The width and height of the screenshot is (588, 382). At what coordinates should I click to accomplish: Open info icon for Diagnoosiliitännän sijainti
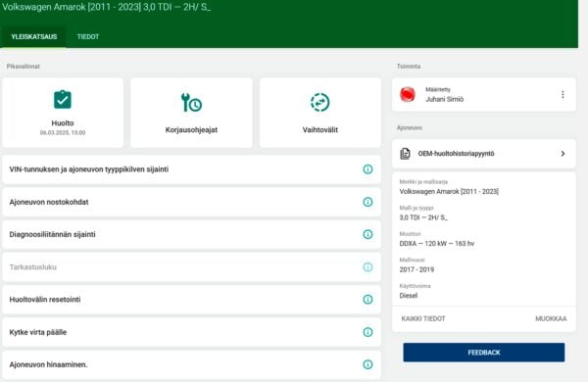[x=367, y=234]
